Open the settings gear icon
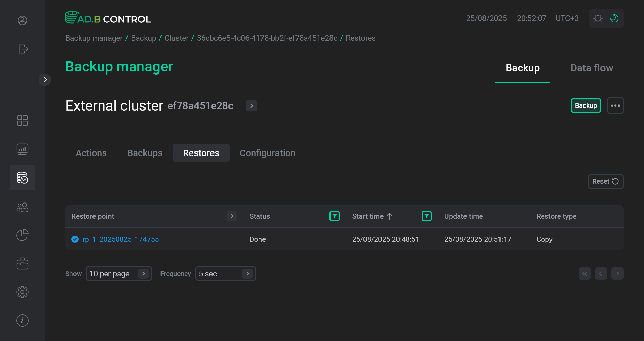 [22, 292]
